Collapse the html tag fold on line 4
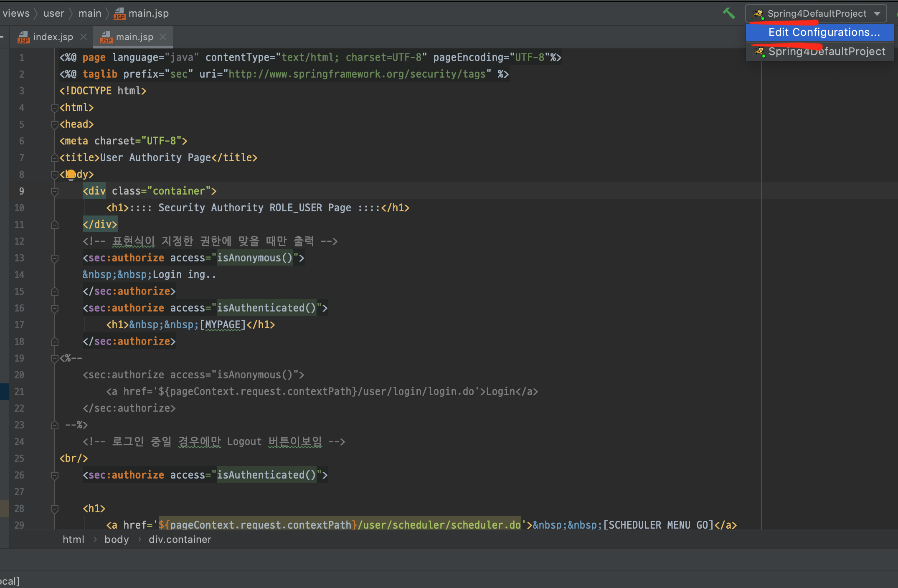This screenshot has width=898, height=588. (x=54, y=108)
